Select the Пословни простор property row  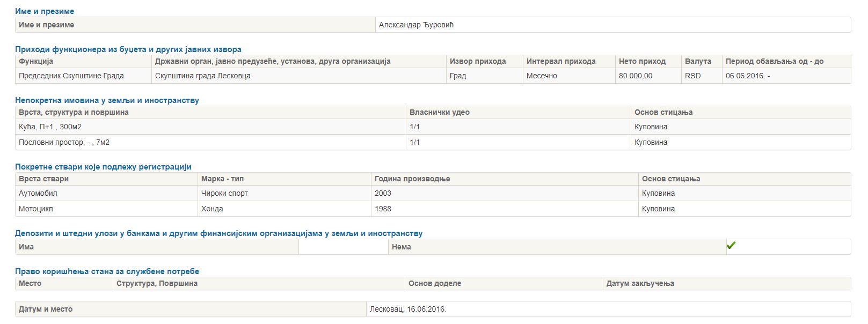[64, 143]
